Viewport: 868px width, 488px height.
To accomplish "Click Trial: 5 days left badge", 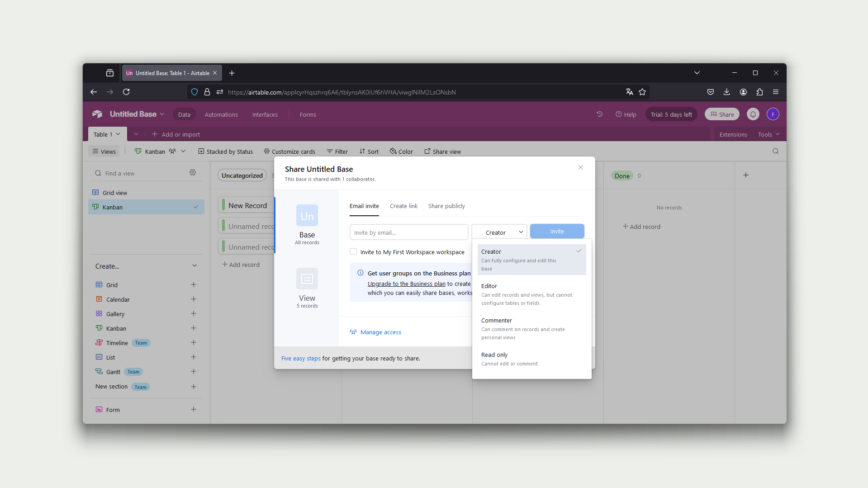I will point(671,114).
